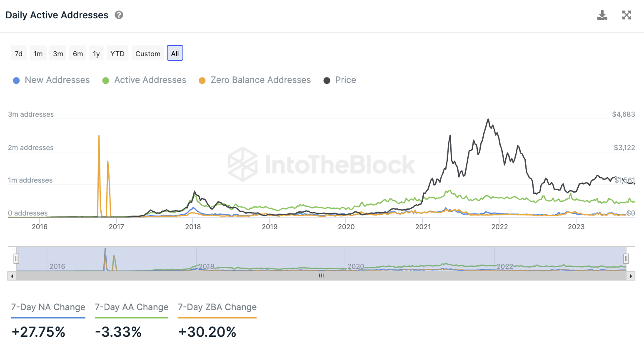Click the right range handle of navigator
Screen dimensions: 644x346
(626, 259)
